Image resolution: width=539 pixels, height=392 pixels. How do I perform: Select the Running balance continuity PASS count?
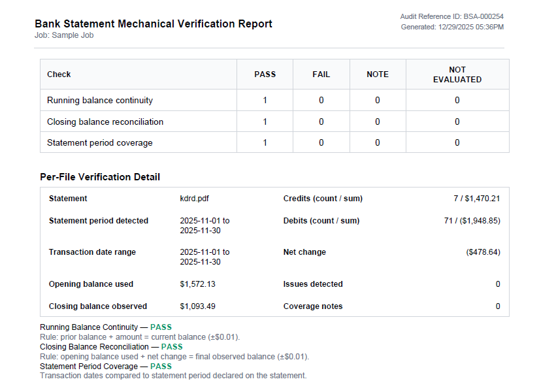pyautogui.click(x=265, y=100)
